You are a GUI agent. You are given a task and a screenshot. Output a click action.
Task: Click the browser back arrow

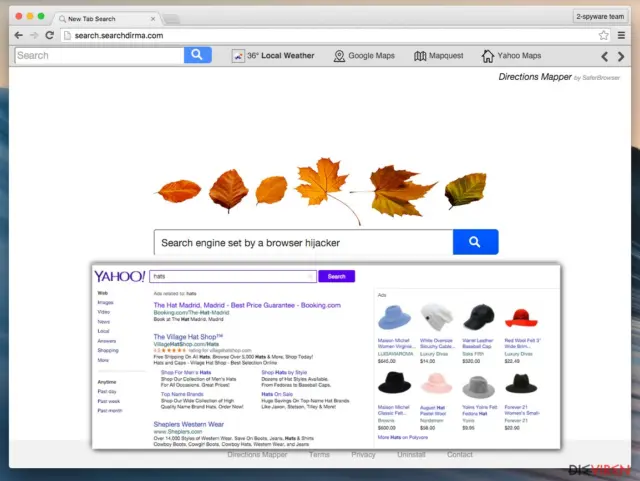pyautogui.click(x=18, y=36)
